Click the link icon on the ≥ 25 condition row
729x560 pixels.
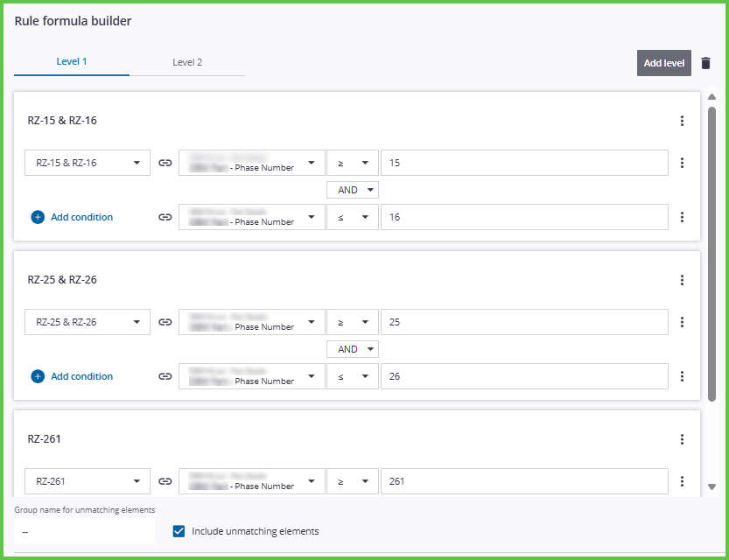point(165,322)
